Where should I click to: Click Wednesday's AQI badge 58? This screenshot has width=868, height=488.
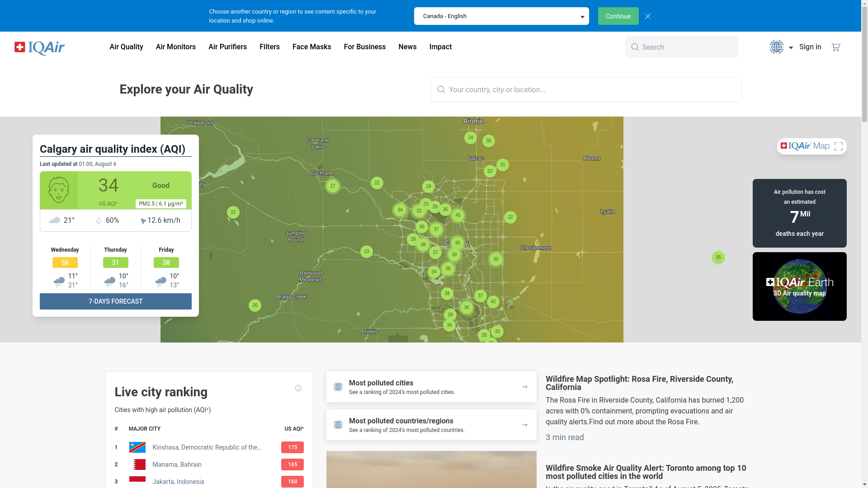click(65, 263)
